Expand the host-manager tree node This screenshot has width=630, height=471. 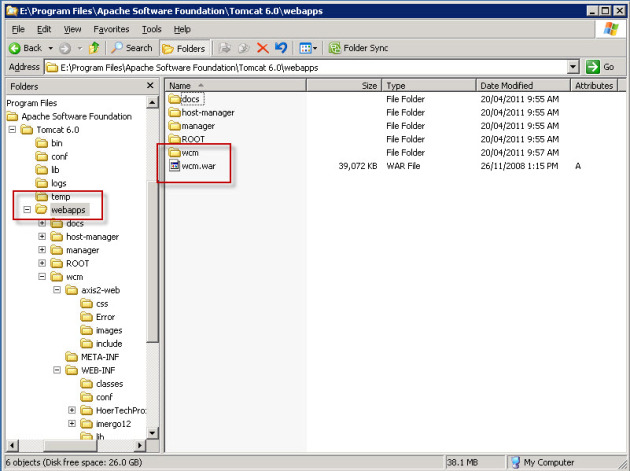42,236
